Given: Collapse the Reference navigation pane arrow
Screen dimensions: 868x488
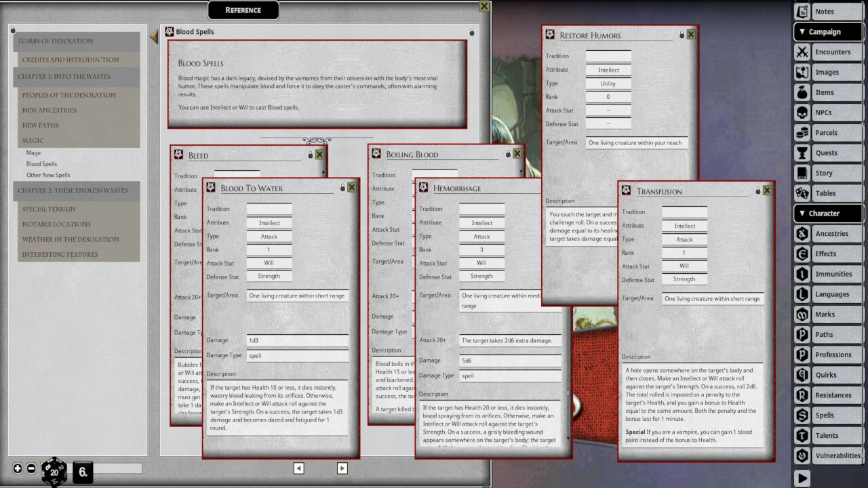Looking at the screenshot, I should [153, 37].
